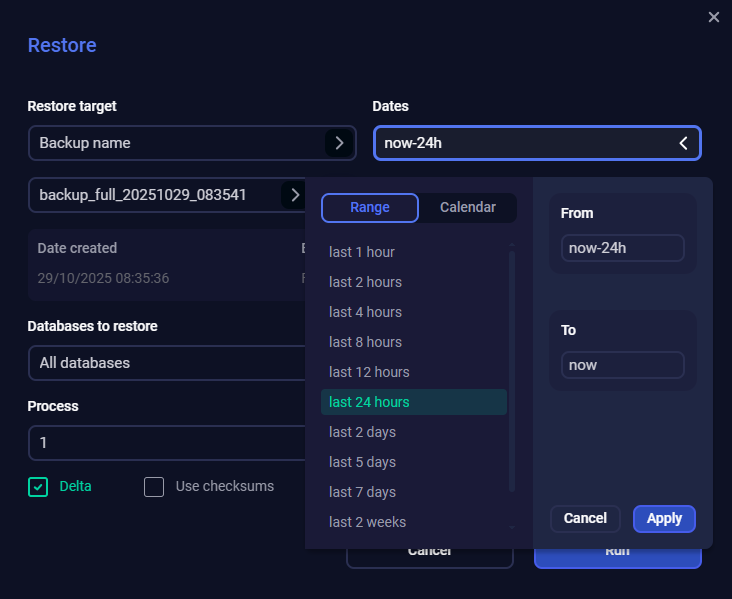Collapse the Dates picker chevron
This screenshot has height=599, width=732.
click(x=684, y=143)
